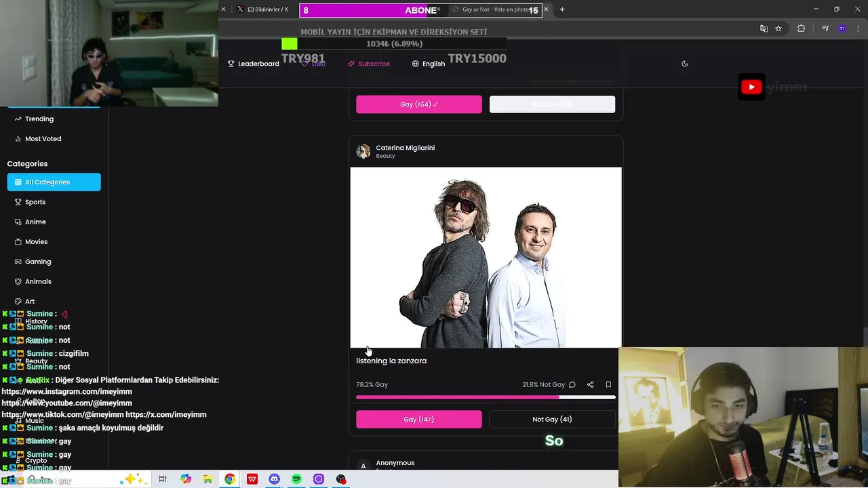Open the Chrome three-dot menu
Image resolution: width=868 pixels, height=488 pixels.
[857, 28]
